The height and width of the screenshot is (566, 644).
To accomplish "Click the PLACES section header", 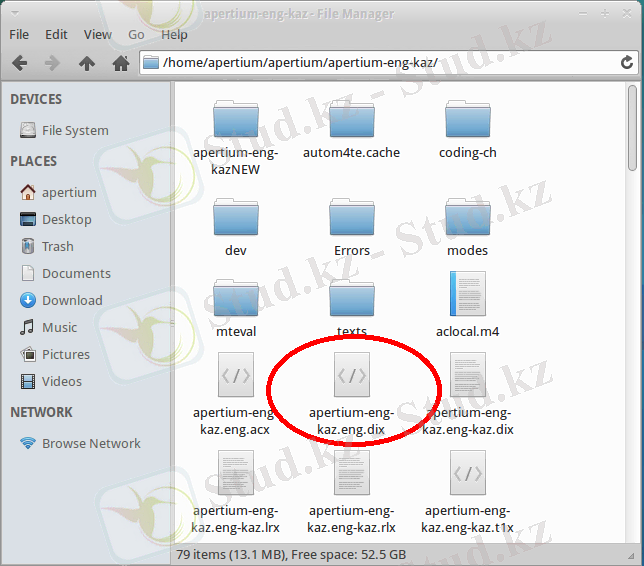I will click(34, 161).
